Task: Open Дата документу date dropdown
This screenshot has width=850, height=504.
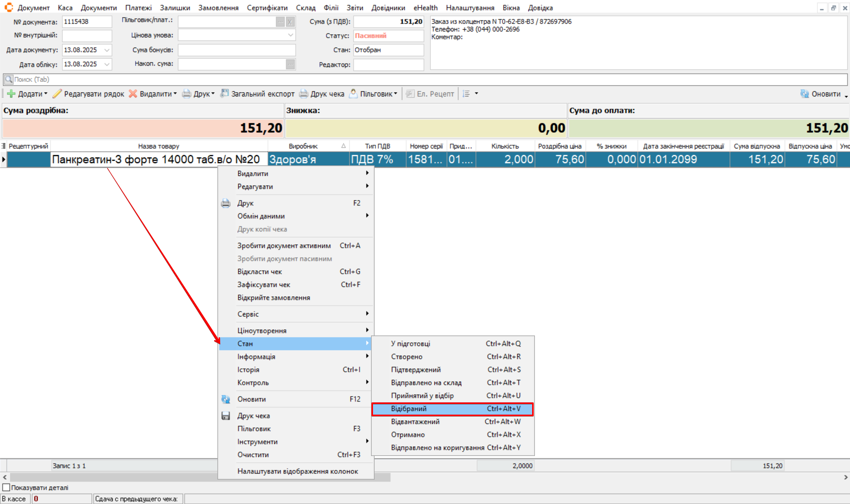Action: coord(107,50)
